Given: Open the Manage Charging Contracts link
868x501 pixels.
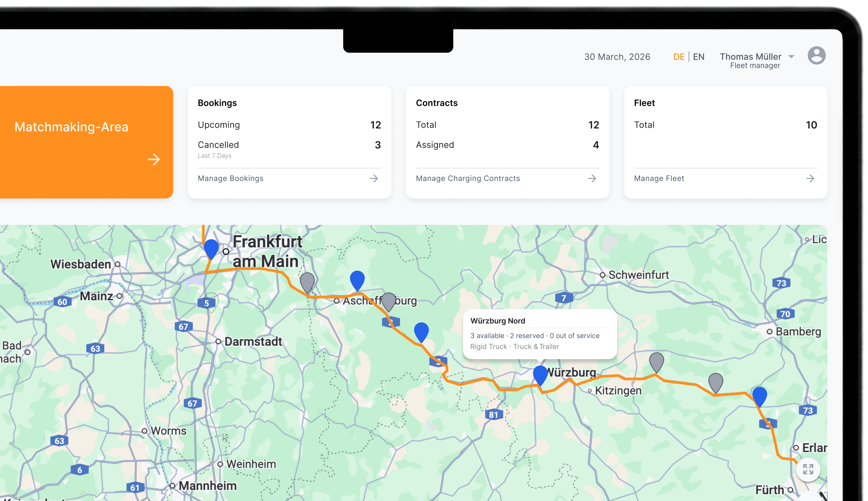Looking at the screenshot, I should (x=467, y=178).
